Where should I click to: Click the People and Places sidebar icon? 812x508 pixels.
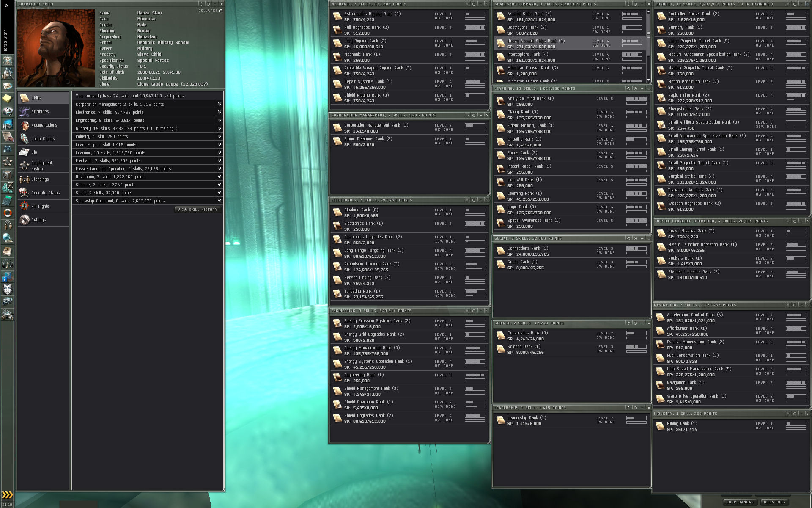click(8, 73)
